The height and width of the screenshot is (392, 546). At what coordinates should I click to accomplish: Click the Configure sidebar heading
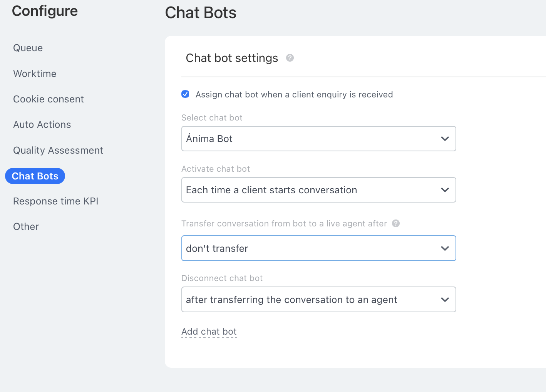click(x=45, y=11)
